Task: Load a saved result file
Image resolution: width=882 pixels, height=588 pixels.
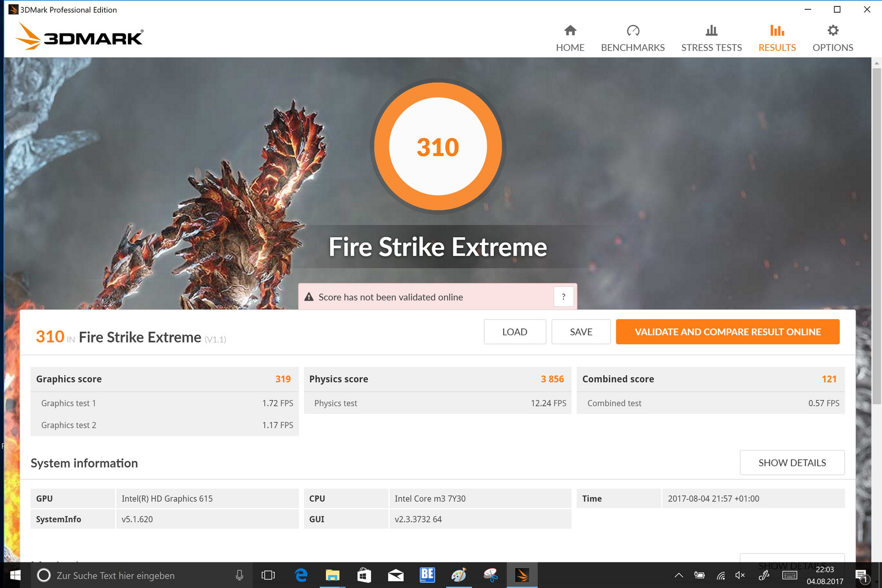Action: pyautogui.click(x=514, y=332)
